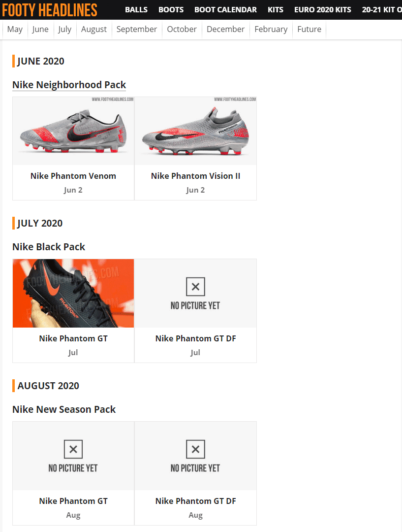The width and height of the screenshot is (402, 532).
Task: Click the Footy Headlines logo
Action: (50, 9)
